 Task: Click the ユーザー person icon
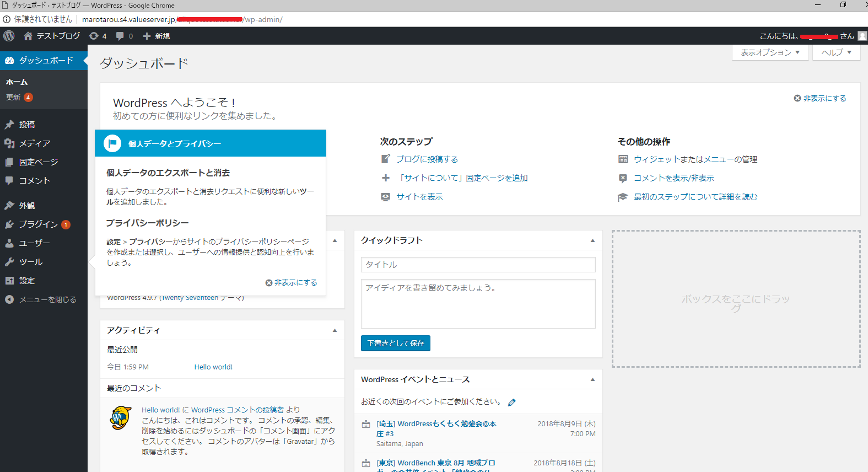point(9,243)
